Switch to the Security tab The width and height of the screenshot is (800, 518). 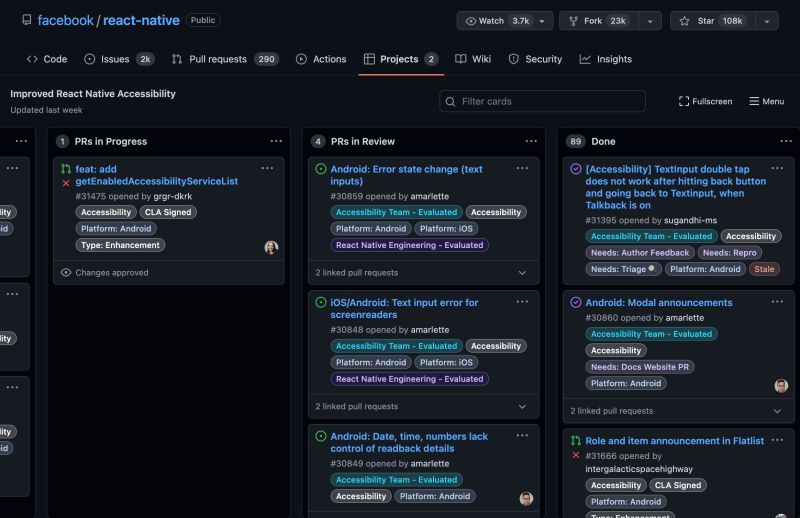coord(535,59)
